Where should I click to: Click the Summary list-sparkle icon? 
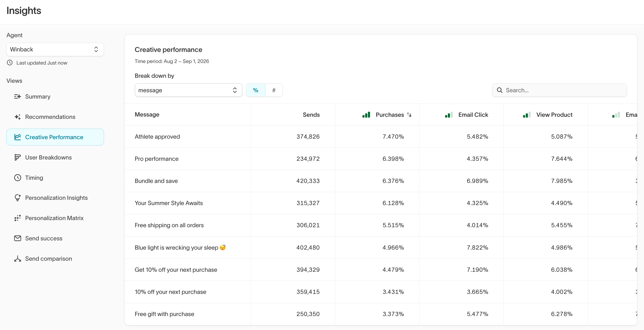pos(18,96)
